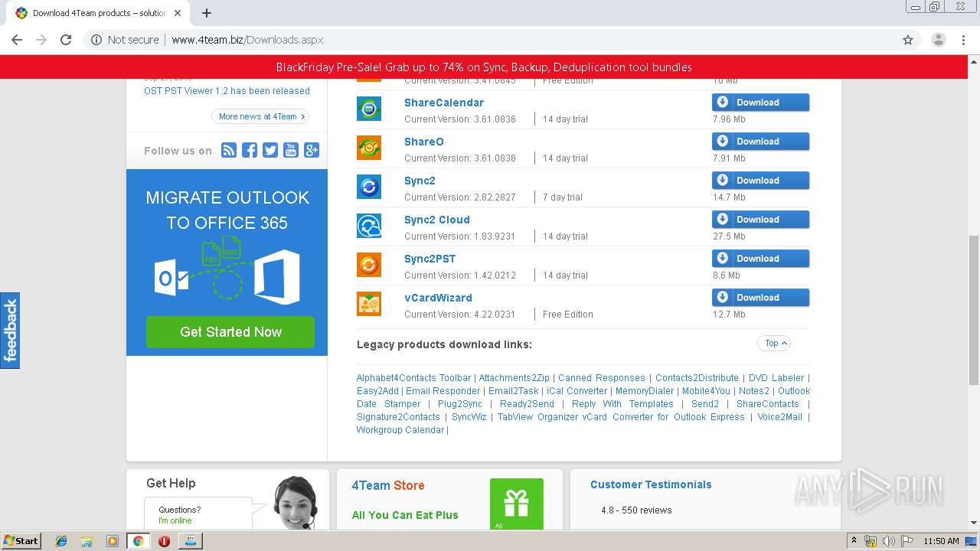Open Internet Explorer from the taskbar
Viewport: 980px width, 551px height.
[x=62, y=541]
